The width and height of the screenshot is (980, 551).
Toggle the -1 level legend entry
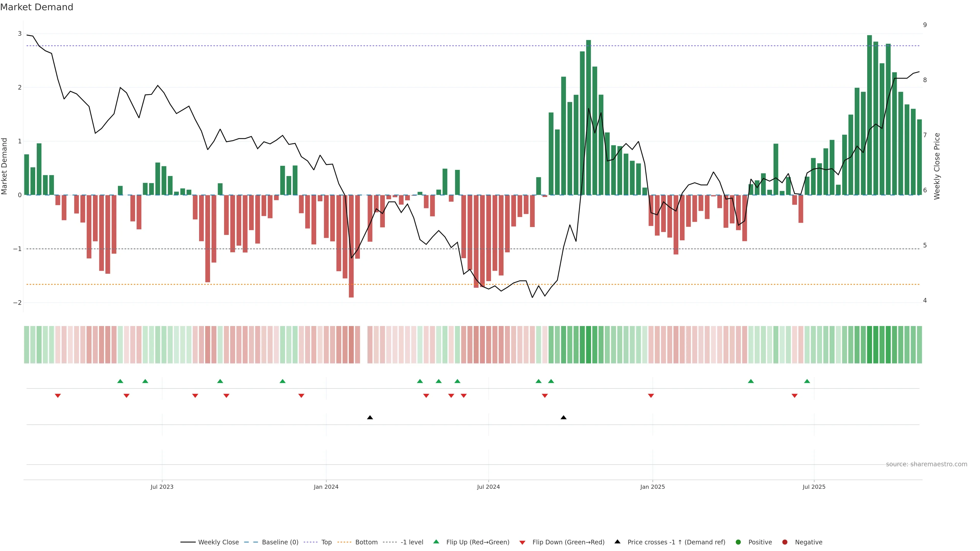click(x=412, y=542)
